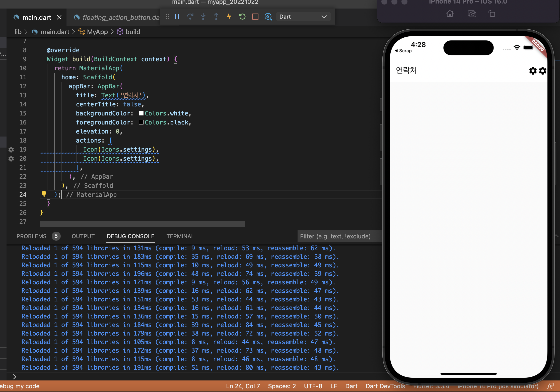This screenshot has width=560, height=392.
Task: Click the Colors.black color swatch
Action: pos(141,122)
